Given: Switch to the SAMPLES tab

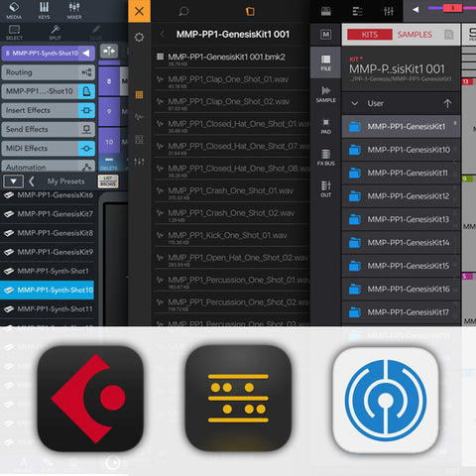Looking at the screenshot, I should click(415, 35).
